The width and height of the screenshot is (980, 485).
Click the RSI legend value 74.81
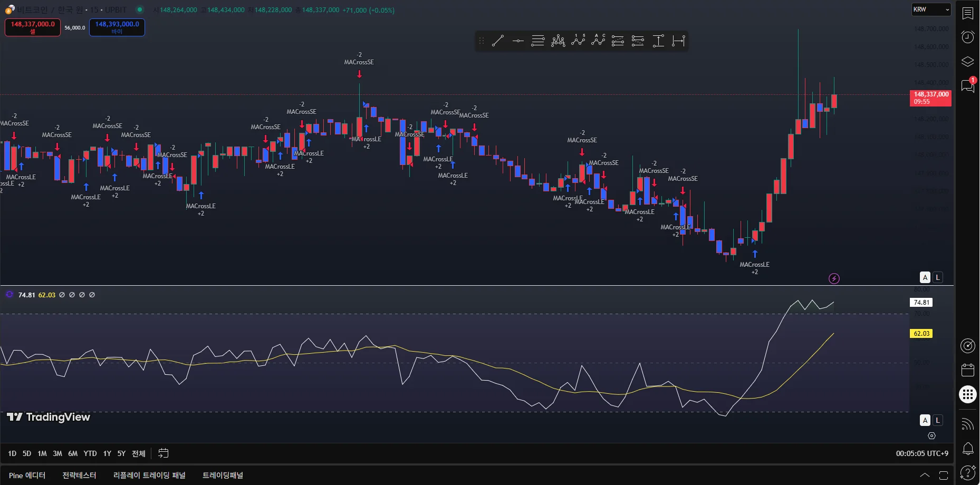[26, 295]
